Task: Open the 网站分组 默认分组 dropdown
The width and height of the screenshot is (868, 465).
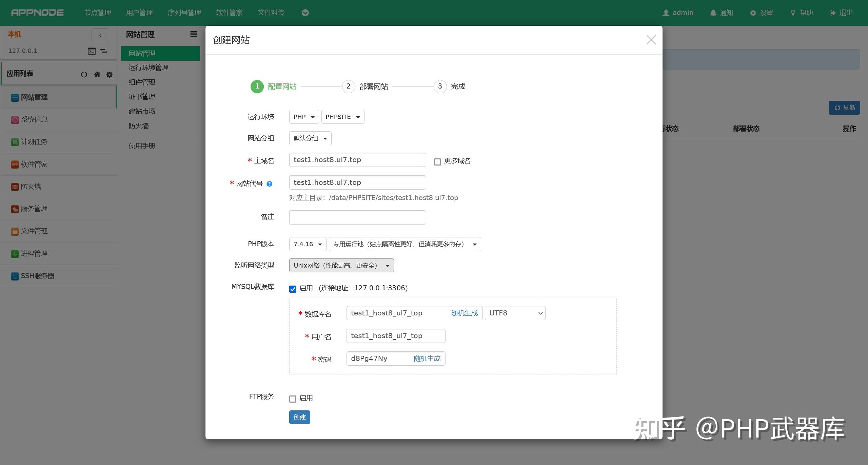Action: click(x=310, y=138)
